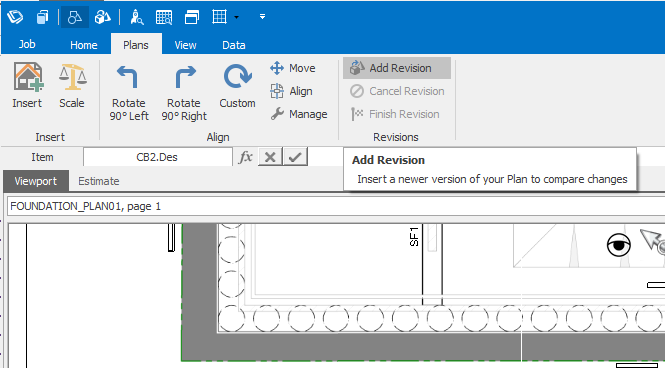The height and width of the screenshot is (368, 665).
Task: Click the CB2.Des item input field
Action: click(157, 157)
